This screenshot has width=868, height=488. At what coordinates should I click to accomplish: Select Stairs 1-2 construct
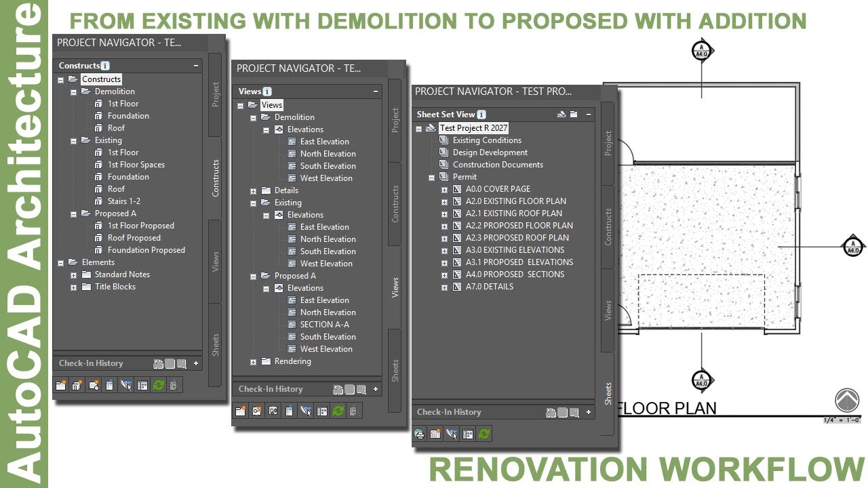point(124,201)
